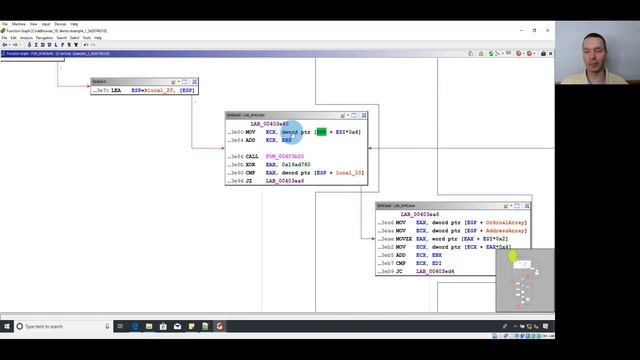The height and width of the screenshot is (360, 640).
Task: Set background color of the LEA block
Action: (x=173, y=82)
